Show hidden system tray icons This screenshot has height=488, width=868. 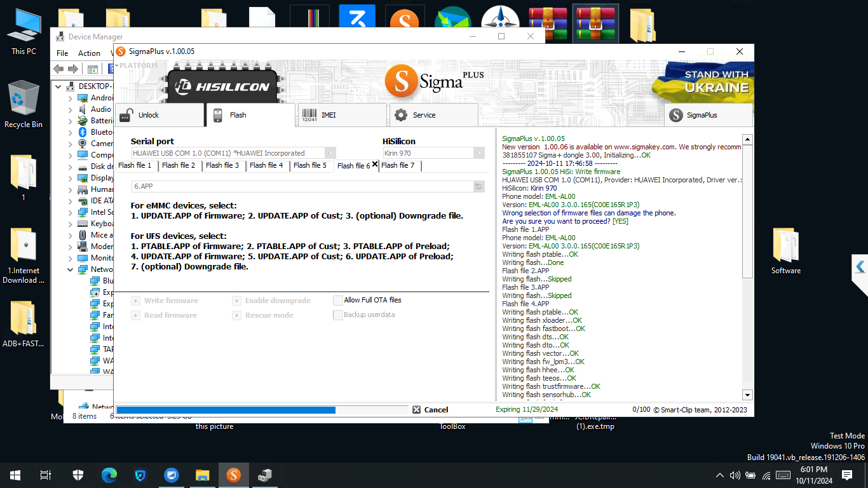click(x=719, y=475)
